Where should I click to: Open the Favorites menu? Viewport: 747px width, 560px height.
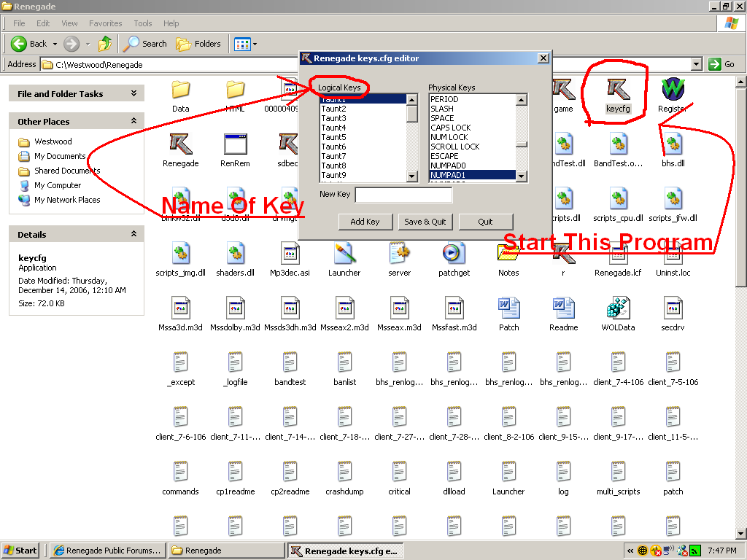106,23
